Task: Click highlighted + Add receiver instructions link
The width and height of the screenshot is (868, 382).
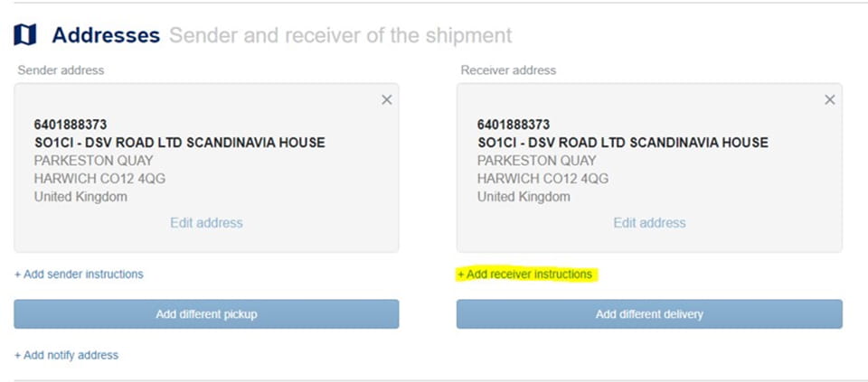Action: tap(524, 275)
